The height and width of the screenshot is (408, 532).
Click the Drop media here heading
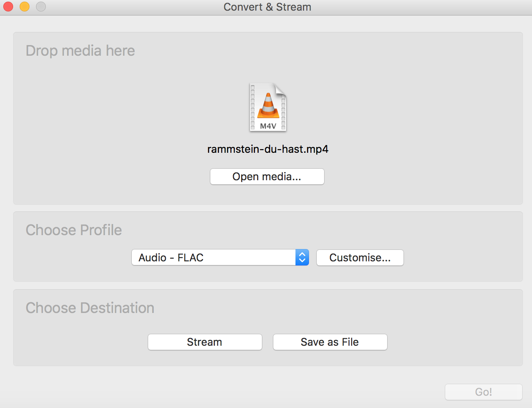coord(80,51)
